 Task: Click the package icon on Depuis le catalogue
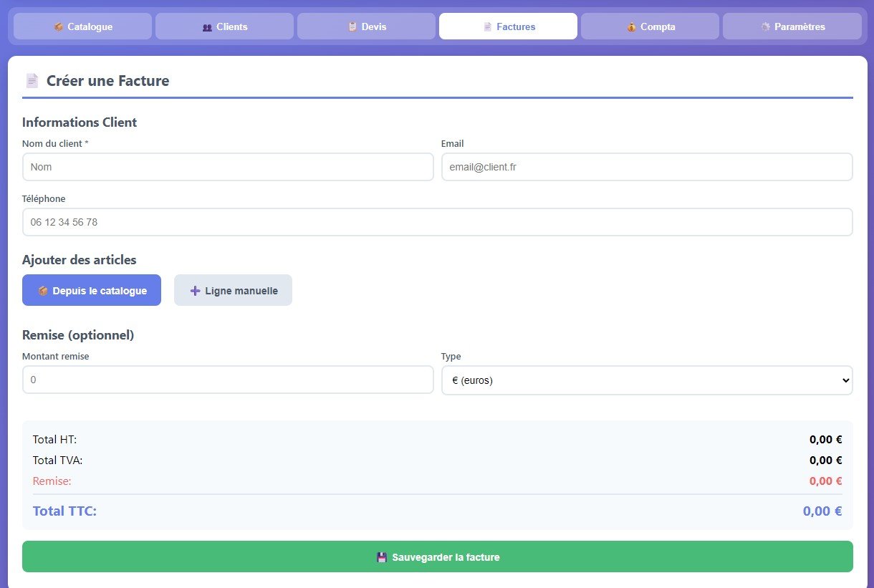43,291
